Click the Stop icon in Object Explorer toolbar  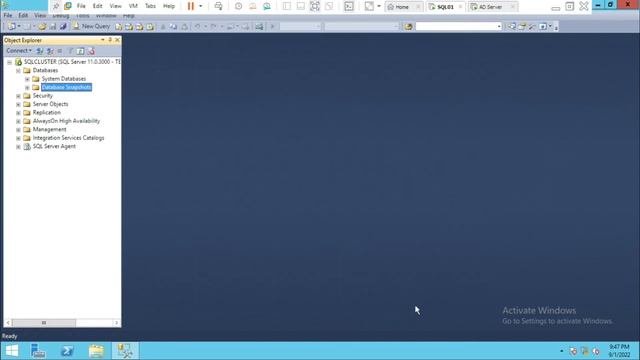(x=60, y=51)
